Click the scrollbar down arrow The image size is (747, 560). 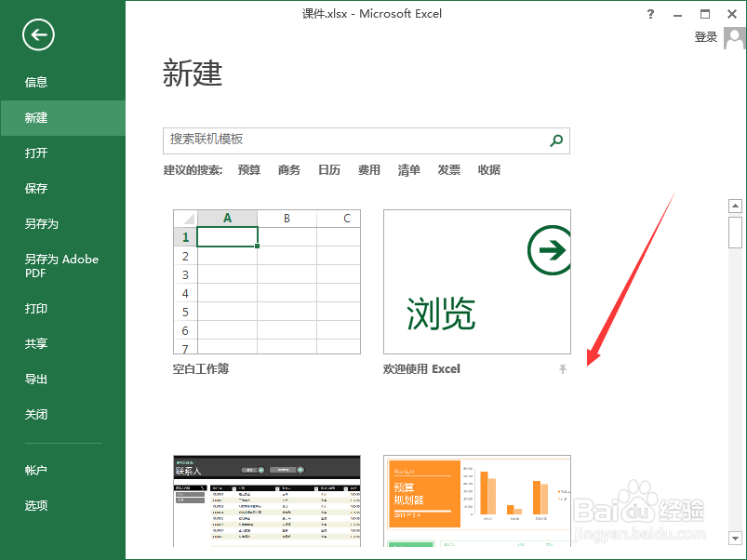coord(735,538)
